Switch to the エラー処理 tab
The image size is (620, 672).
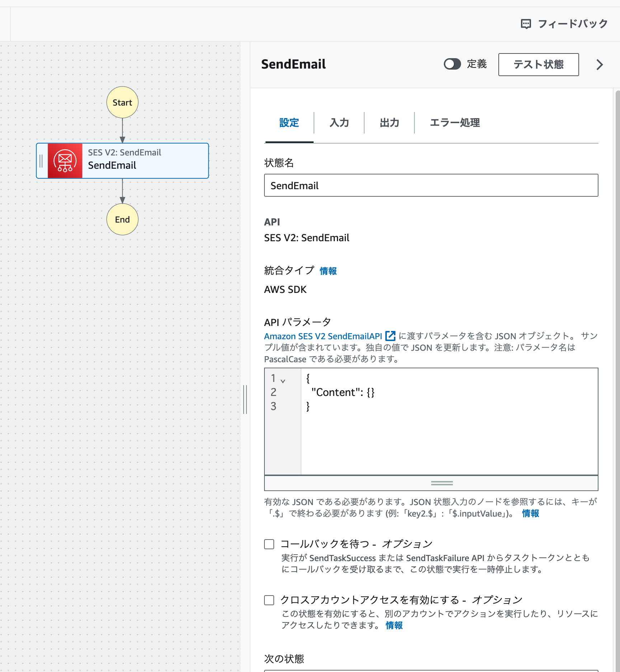pos(455,123)
